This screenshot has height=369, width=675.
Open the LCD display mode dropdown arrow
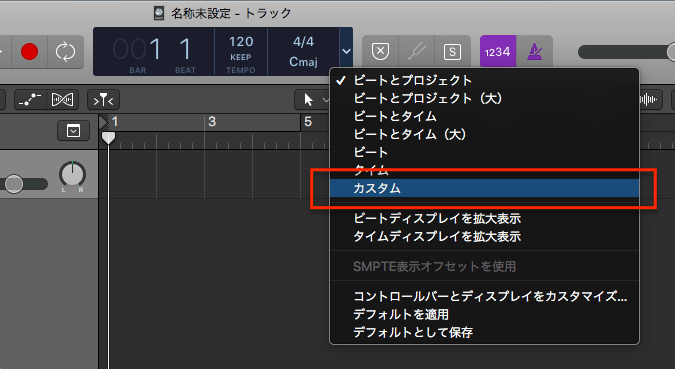click(346, 52)
